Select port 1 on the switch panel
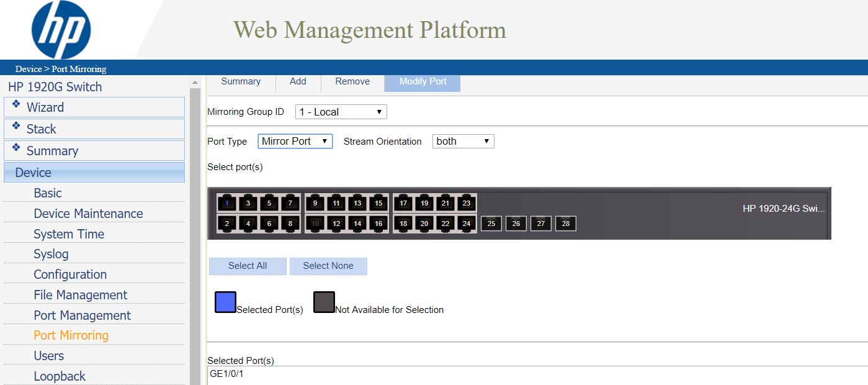The image size is (868, 385). 227,203
